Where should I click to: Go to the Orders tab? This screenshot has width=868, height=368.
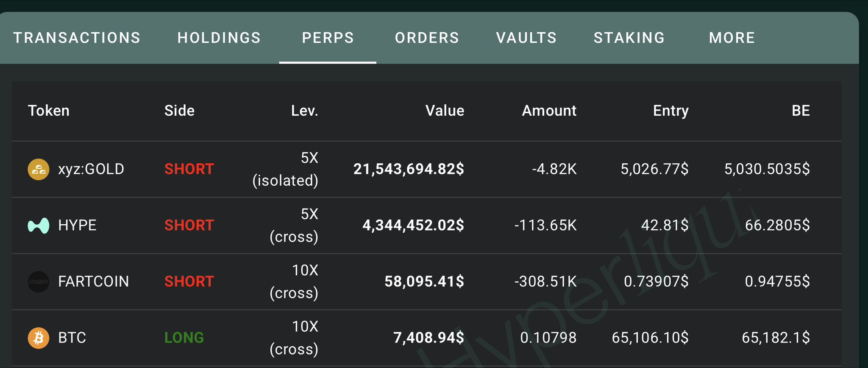pos(427,38)
